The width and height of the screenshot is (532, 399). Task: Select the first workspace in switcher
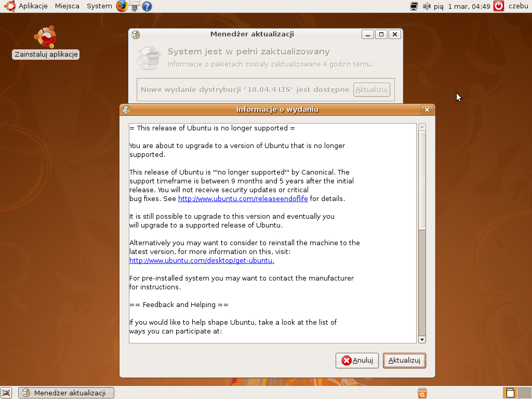click(510, 393)
